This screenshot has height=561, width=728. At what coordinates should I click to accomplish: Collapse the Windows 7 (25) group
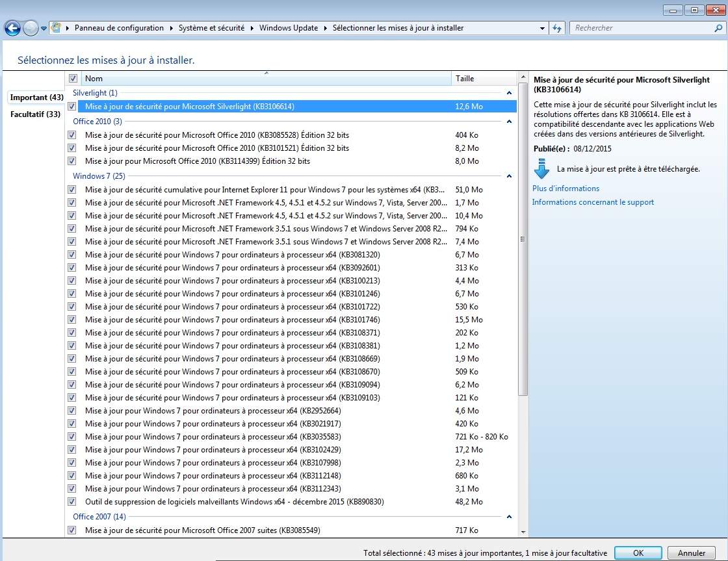point(509,176)
